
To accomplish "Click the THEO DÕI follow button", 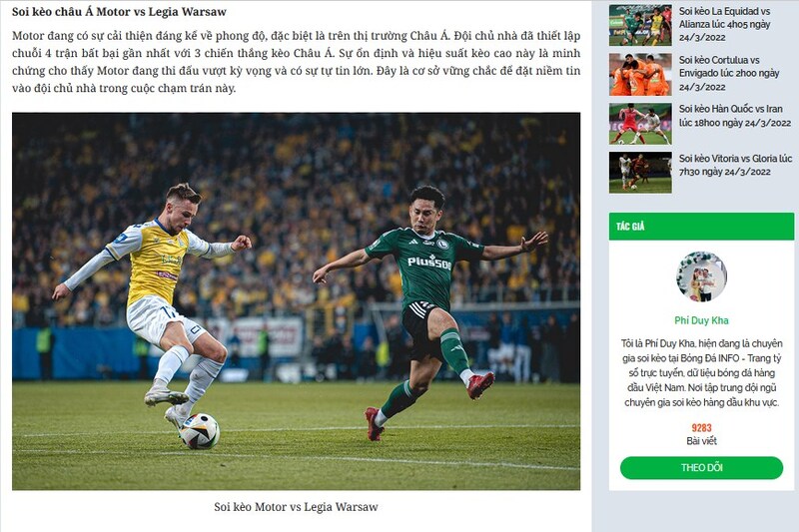I will [701, 467].
